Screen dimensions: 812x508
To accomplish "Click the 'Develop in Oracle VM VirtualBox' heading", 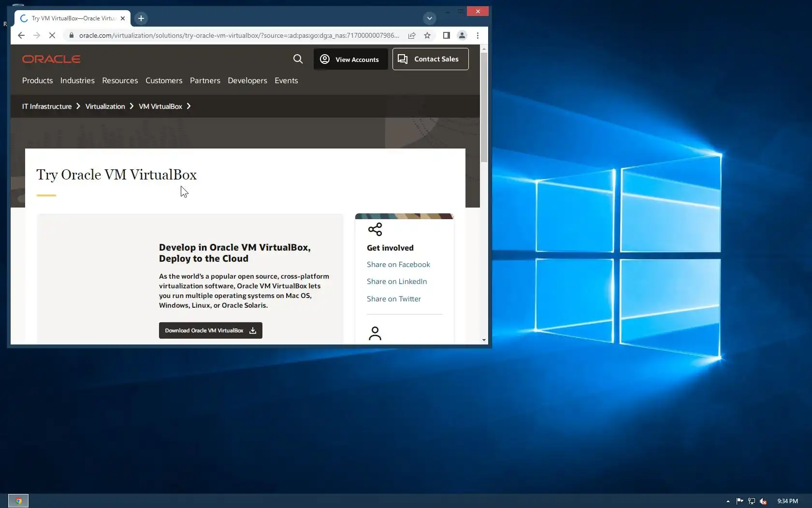I will click(235, 253).
